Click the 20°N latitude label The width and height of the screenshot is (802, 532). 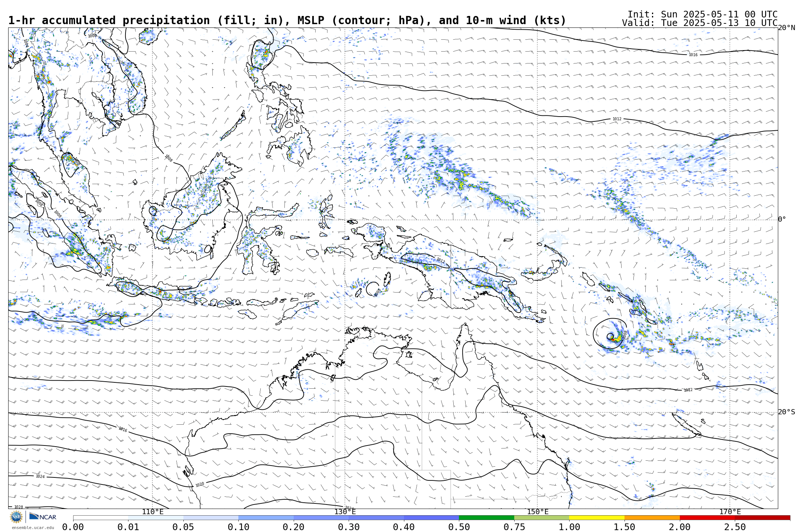coord(787,28)
